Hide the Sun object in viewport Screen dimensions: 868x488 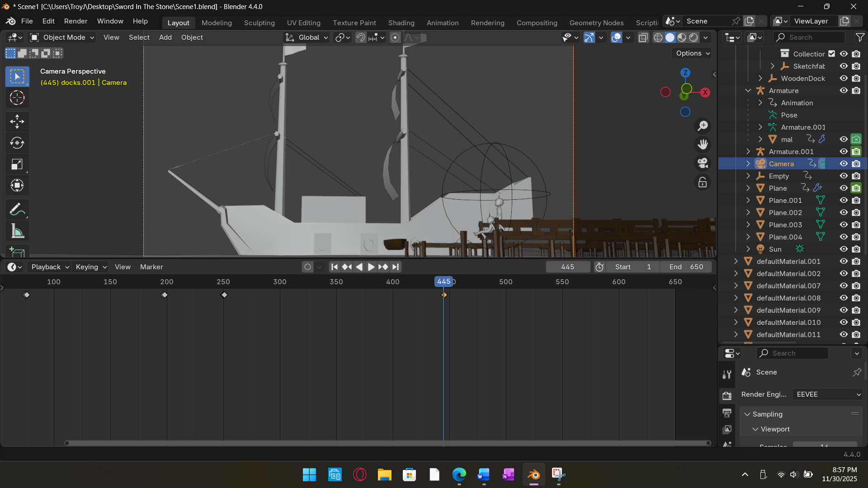click(844, 249)
